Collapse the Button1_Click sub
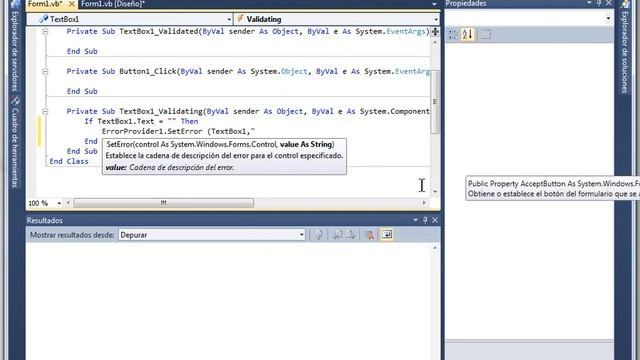Screen dimensions: 640x360 45,71
